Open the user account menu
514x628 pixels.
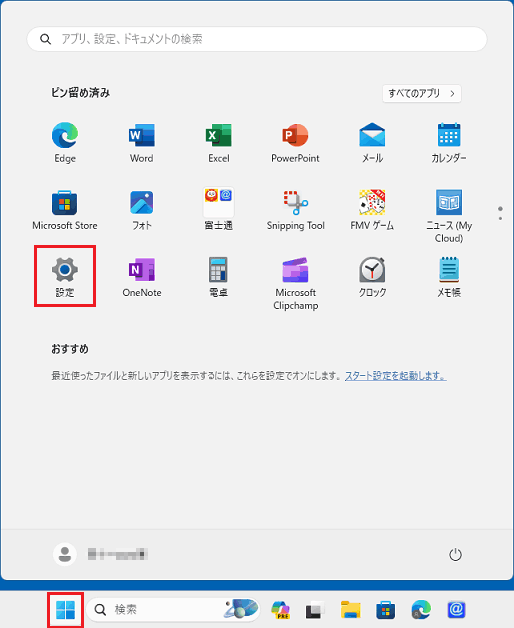(100, 554)
